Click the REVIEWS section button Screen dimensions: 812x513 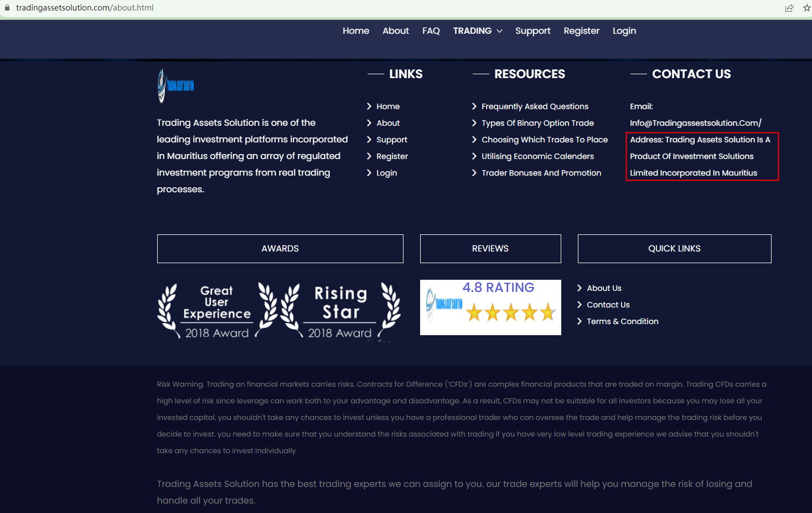coord(490,249)
